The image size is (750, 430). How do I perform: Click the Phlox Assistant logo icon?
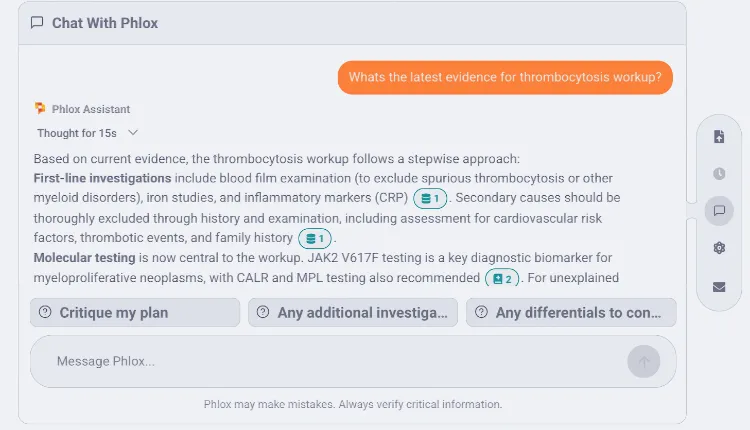40,109
